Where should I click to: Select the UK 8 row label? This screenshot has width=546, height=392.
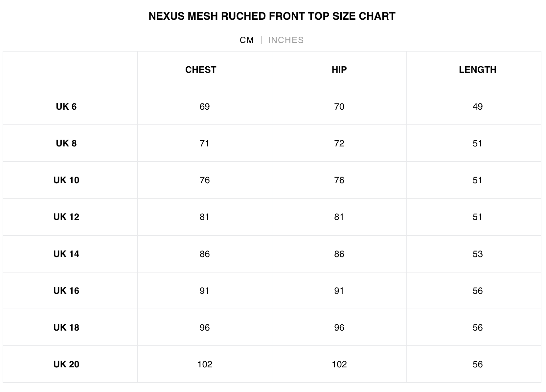click(x=66, y=143)
